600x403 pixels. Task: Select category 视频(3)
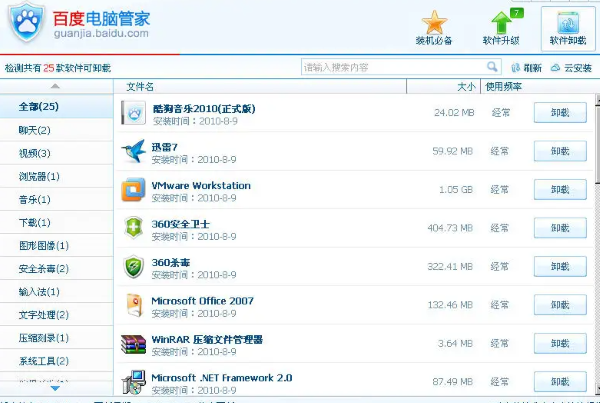click(x=57, y=153)
